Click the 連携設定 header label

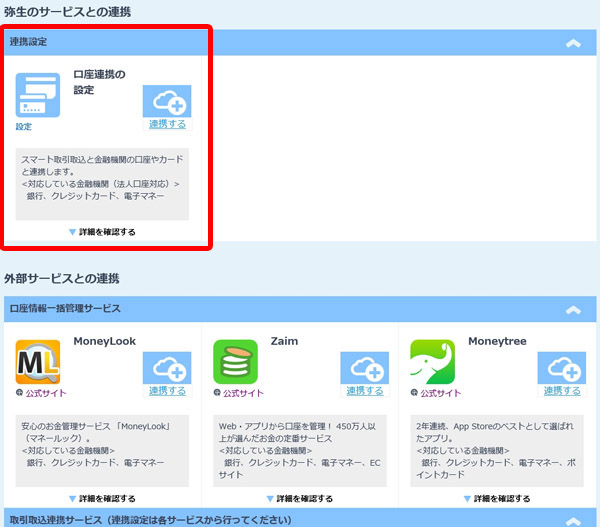coord(28,42)
